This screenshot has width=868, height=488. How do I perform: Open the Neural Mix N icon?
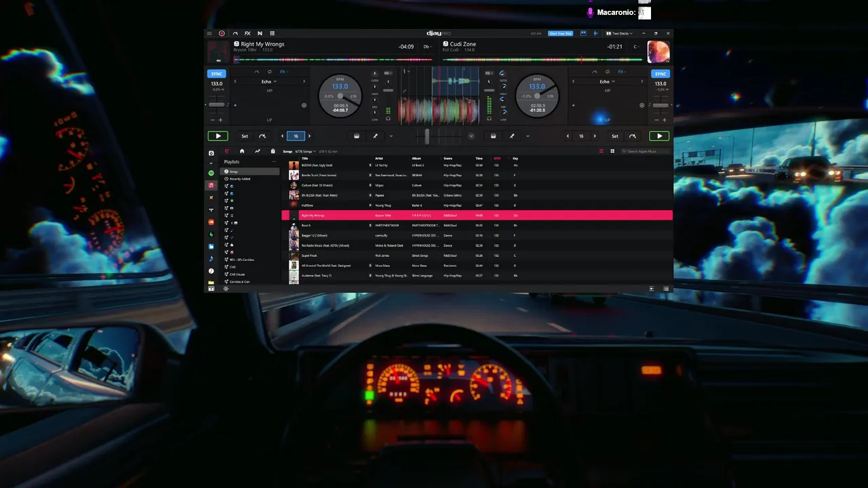click(x=260, y=33)
